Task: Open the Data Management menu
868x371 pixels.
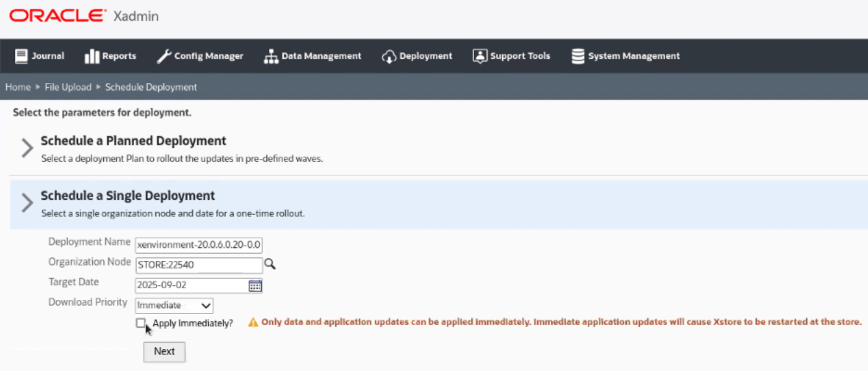Action: 312,56
